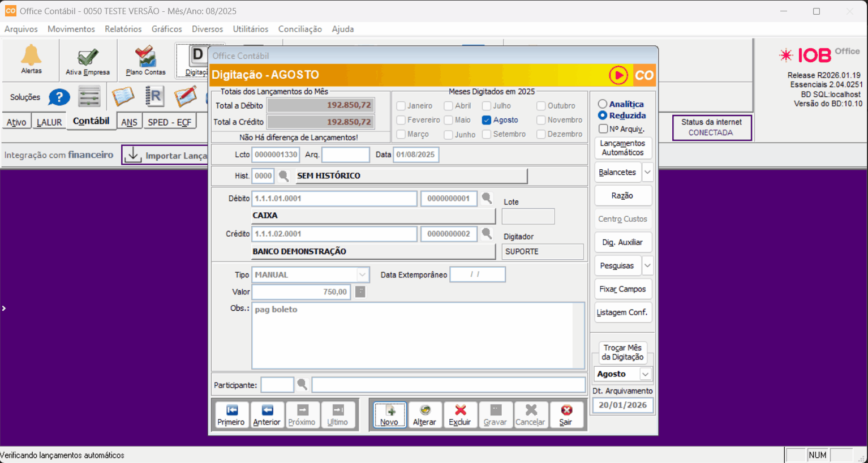Image resolution: width=868 pixels, height=463 pixels.
Task: Expand the Pesquisas dropdown arrow
Action: pyautogui.click(x=648, y=265)
